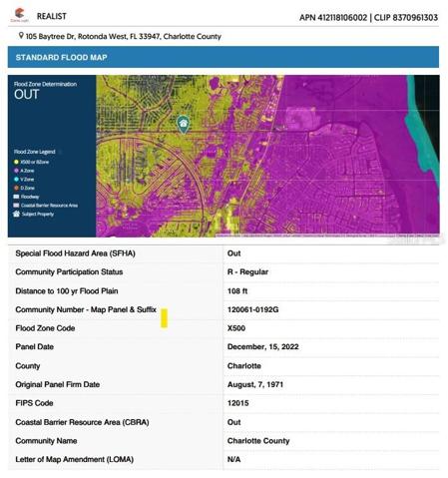
Task: Click the CoreLogic logo beside REALIST
Action: tap(19, 15)
